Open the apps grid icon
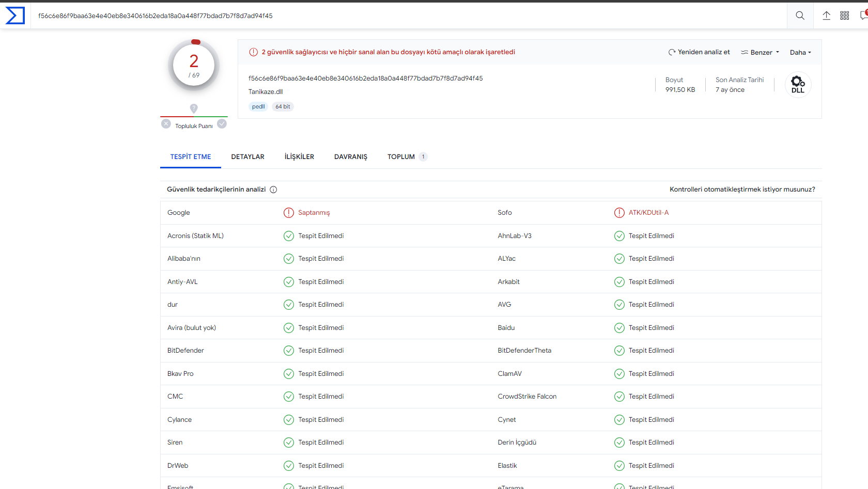Viewport: 868px width, 489px height. 845,15
